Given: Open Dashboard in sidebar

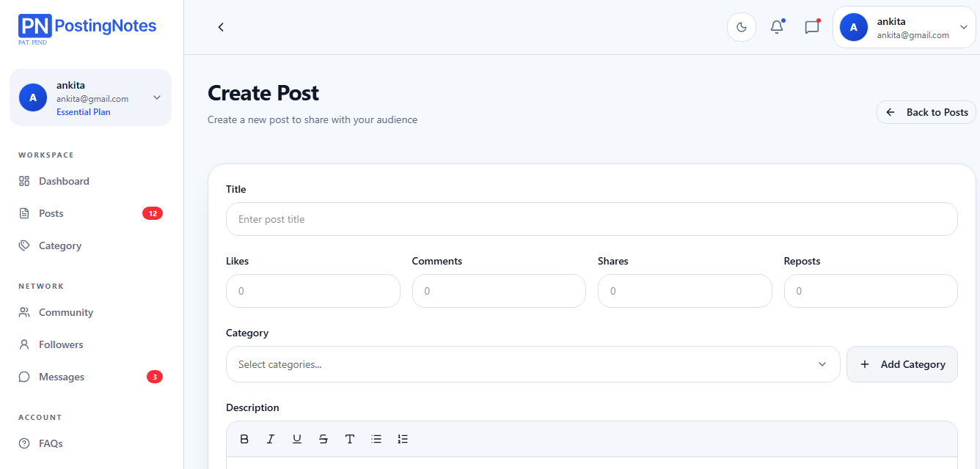Looking at the screenshot, I should click(92, 181).
